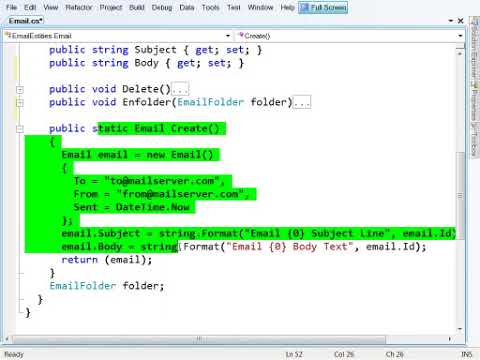
Task: Open the Help menu
Action: 287,7
